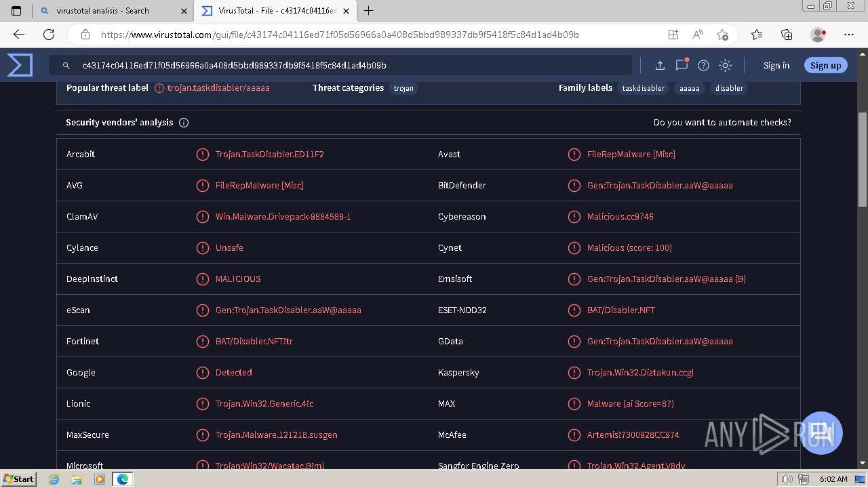Click the BitDefender vendor name
The width and height of the screenshot is (868, 488).
pos(462,186)
